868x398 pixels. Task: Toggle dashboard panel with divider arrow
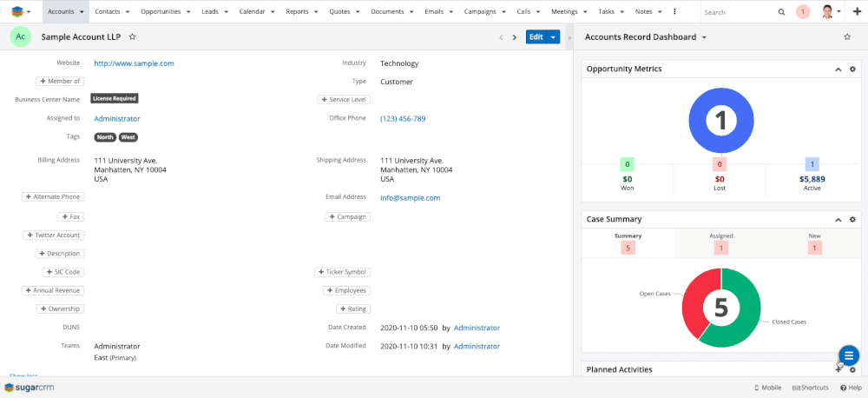click(570, 37)
